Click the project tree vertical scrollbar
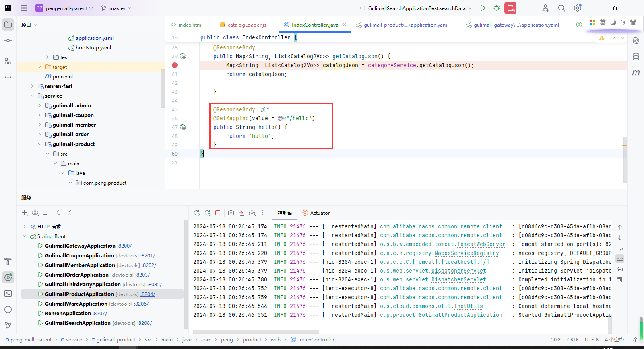Viewport: 644px width, 349px height. pyautogui.click(x=163, y=88)
